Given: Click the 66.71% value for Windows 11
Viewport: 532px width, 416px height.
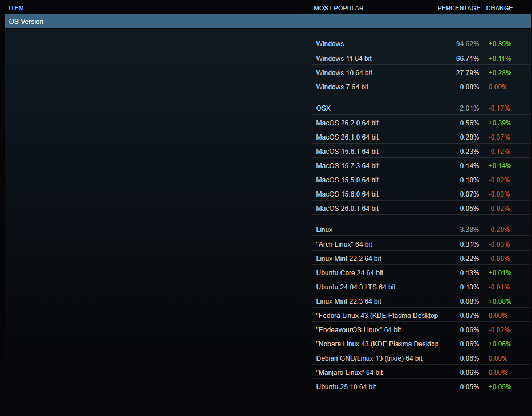Looking at the screenshot, I should [x=468, y=59].
